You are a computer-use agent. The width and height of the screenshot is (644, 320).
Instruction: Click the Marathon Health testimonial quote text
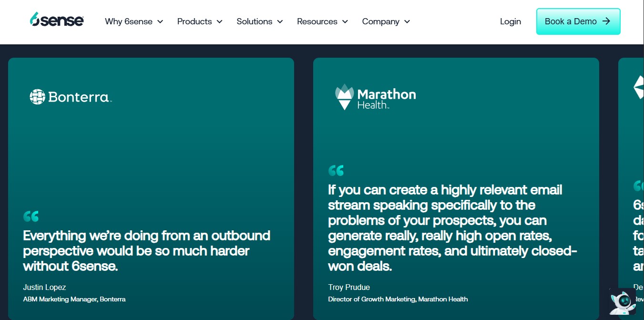pyautogui.click(x=452, y=228)
